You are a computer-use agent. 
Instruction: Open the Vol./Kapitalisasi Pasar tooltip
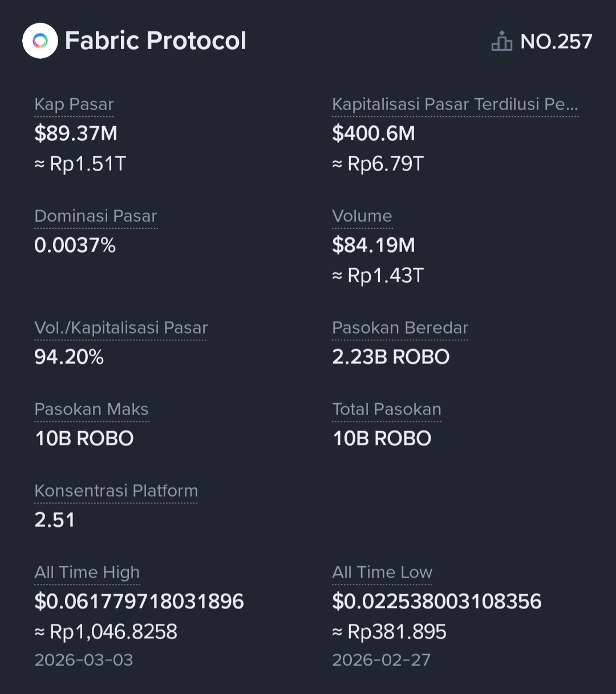(121, 328)
